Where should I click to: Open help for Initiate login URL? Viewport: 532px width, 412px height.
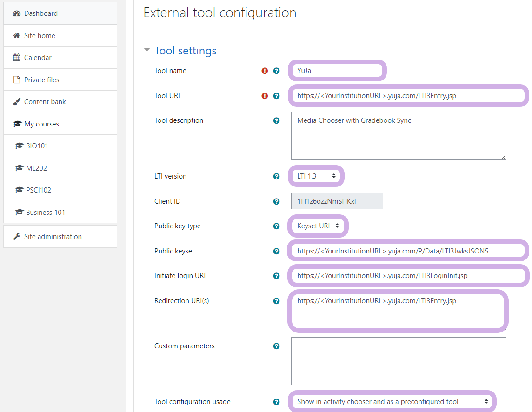(x=277, y=276)
